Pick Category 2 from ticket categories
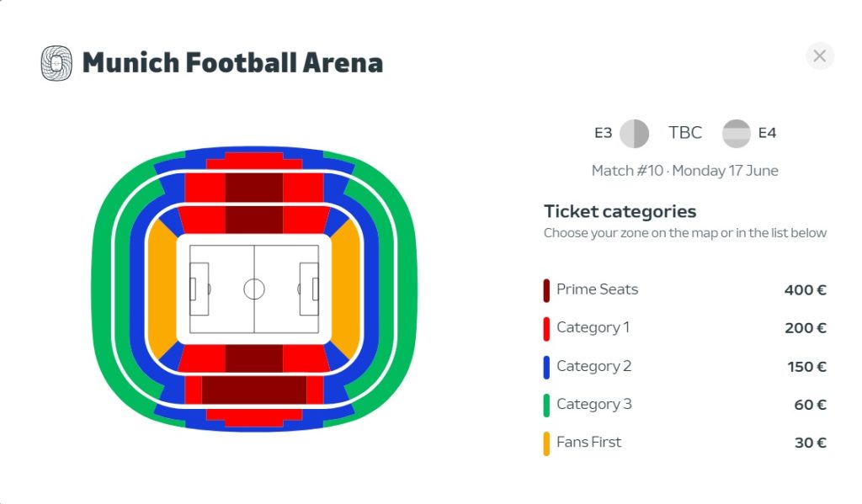 tap(685, 366)
